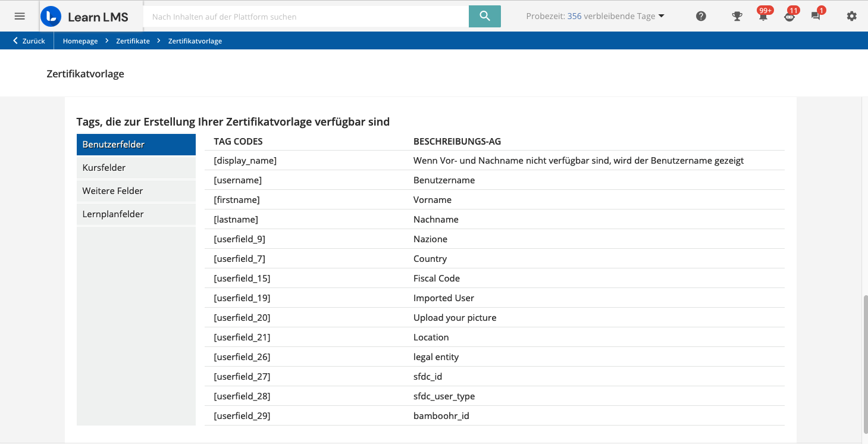
Task: Switch to the Lernplanfelder tab
Action: pos(136,214)
